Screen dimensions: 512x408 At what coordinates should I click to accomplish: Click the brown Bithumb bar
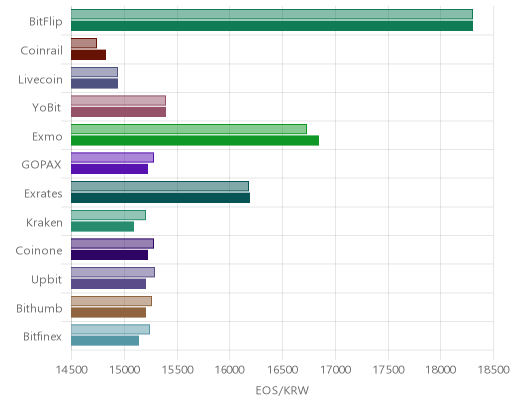109,313
